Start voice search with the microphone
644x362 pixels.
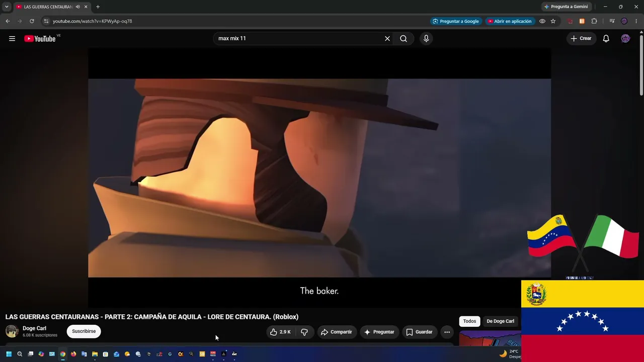tap(426, 39)
